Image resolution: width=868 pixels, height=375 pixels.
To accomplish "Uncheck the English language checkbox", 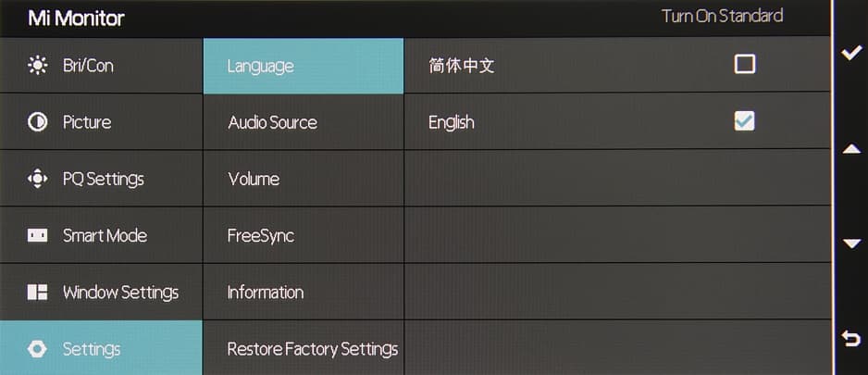I will pos(744,120).
